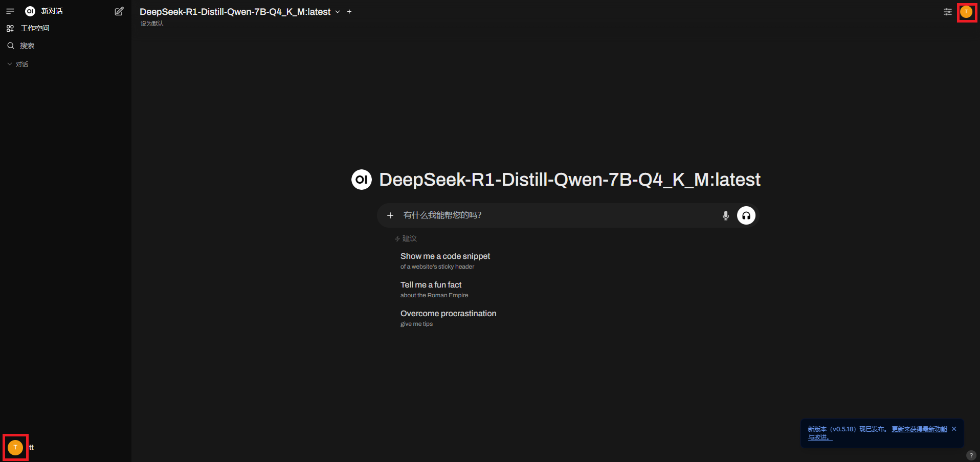Select 'Overcome procrastination' suggestion
Viewport: 980px width, 462px height.
pos(448,318)
